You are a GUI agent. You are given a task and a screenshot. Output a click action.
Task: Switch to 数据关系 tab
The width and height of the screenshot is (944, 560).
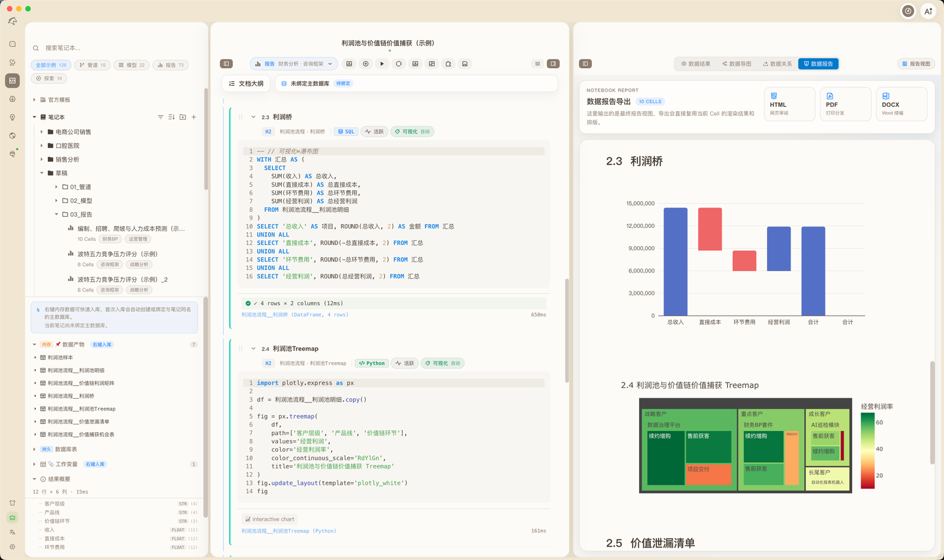coord(777,64)
